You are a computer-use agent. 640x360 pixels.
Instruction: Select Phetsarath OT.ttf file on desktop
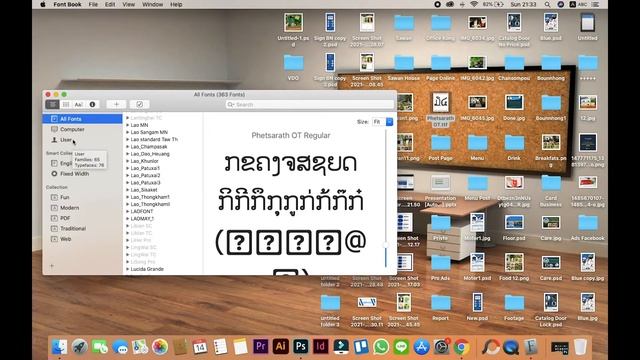pyautogui.click(x=440, y=109)
